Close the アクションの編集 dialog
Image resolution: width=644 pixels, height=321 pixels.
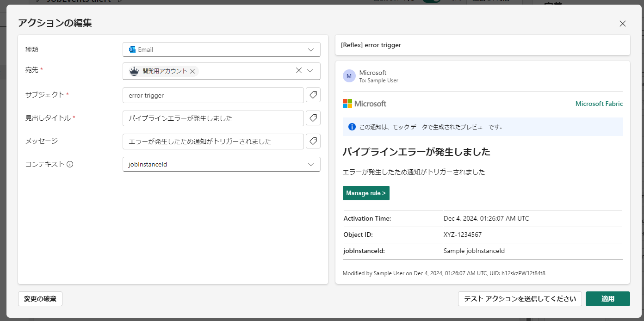coord(623,24)
